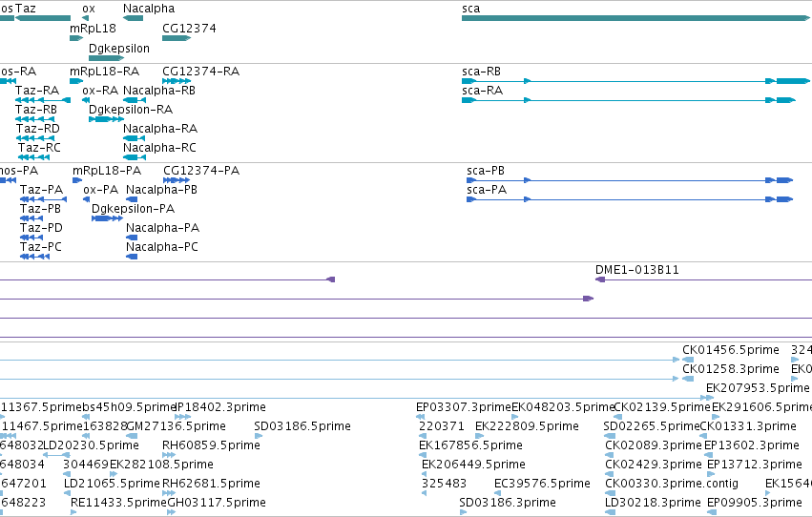
Task: Select the sca-PB protein label
Action: (x=486, y=171)
